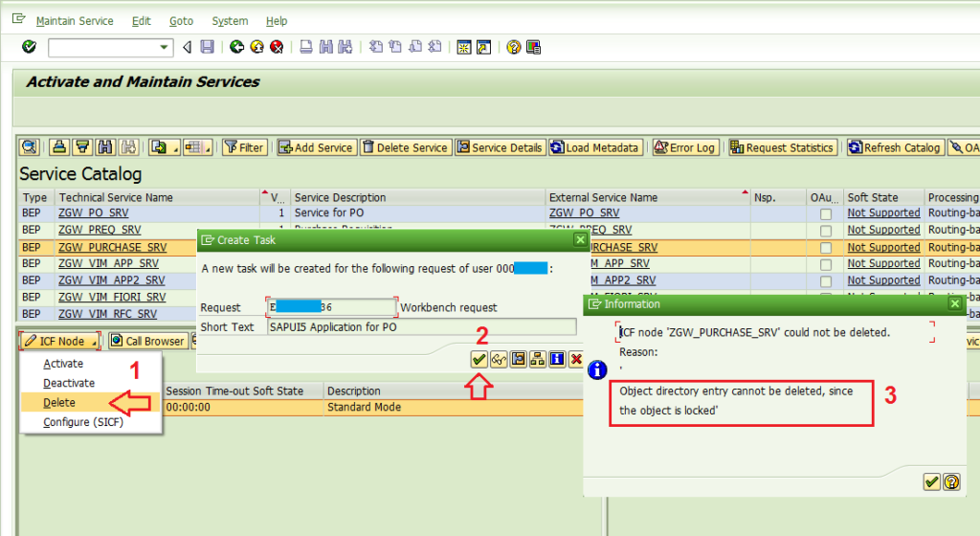Viewport: 980px width, 536px height.
Task: Click the Display glasses icon in the Create Task dialog
Action: (498, 359)
